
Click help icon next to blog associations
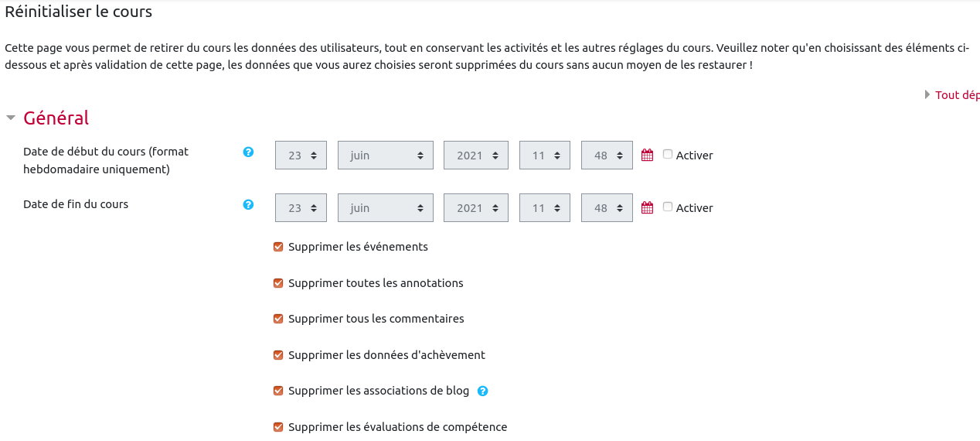pyautogui.click(x=483, y=391)
